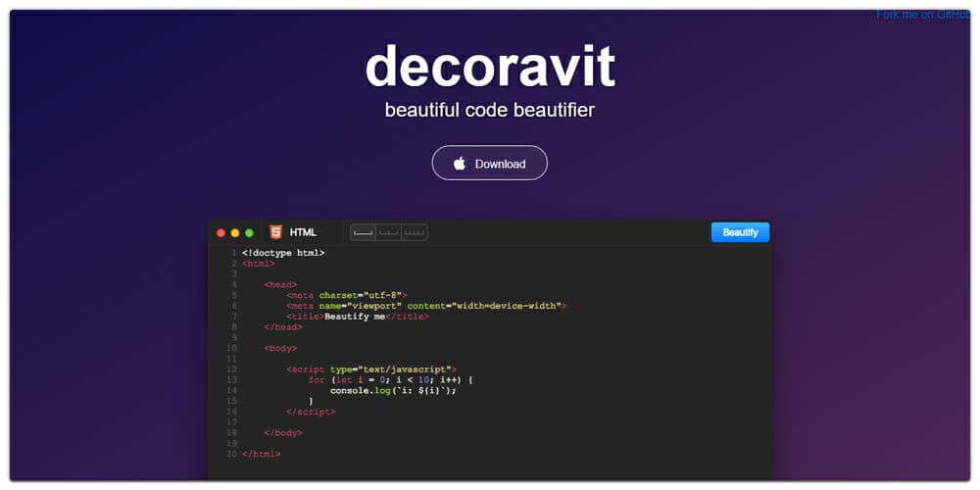
Task: Click the opening <body> tag line
Action: click(280, 348)
